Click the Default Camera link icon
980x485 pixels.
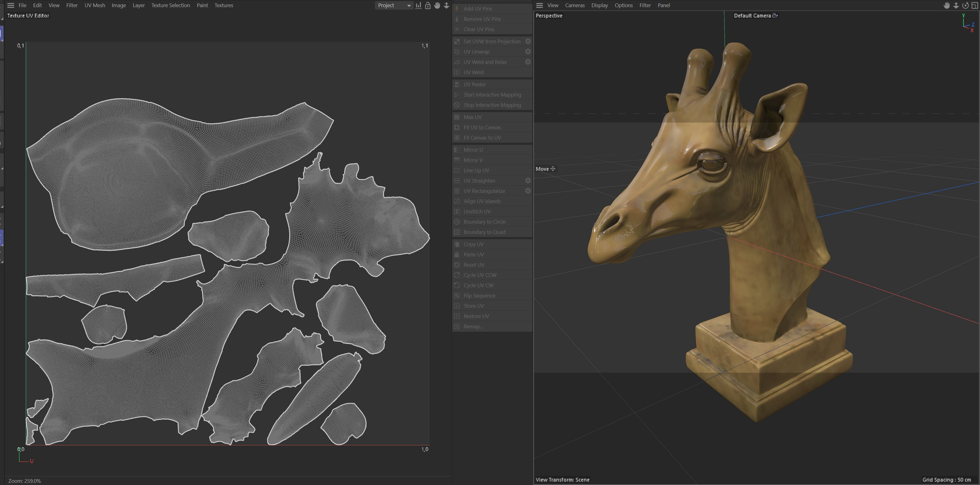pos(775,16)
